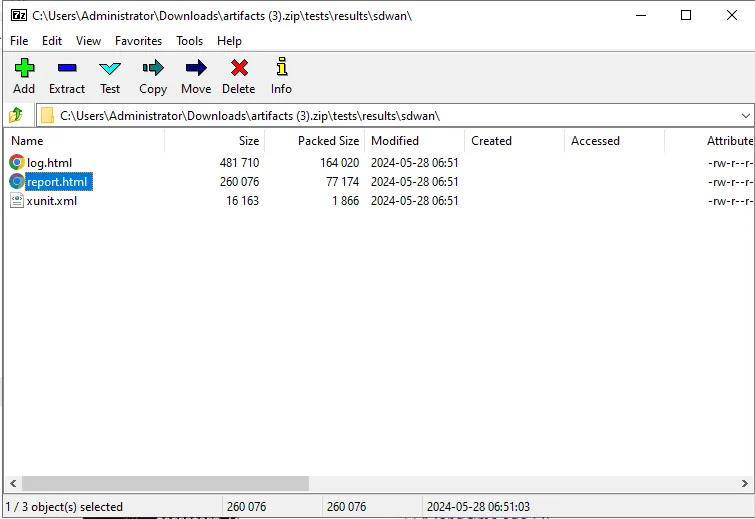The width and height of the screenshot is (755, 519).
Task: Click the Add toolbar icon
Action: (24, 69)
